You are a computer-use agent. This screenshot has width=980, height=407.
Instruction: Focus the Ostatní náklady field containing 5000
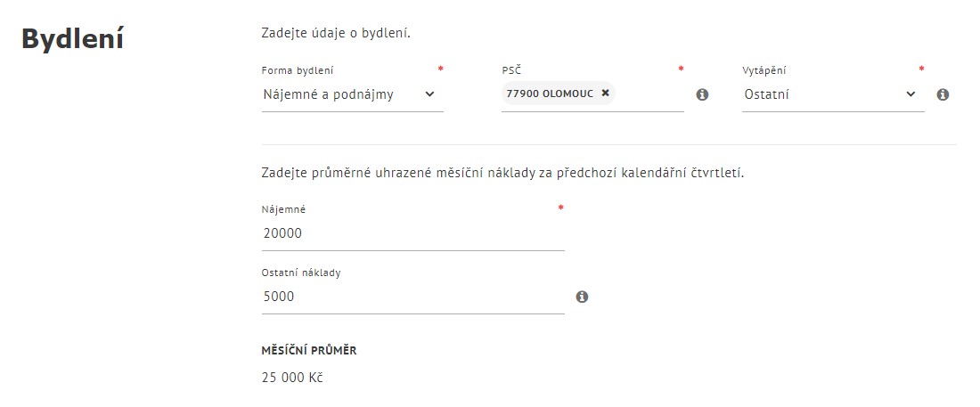tap(413, 297)
